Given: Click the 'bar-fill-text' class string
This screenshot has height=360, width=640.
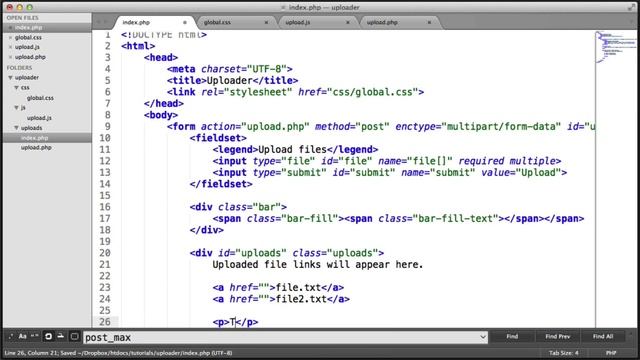Looking at the screenshot, I should (x=458, y=219).
